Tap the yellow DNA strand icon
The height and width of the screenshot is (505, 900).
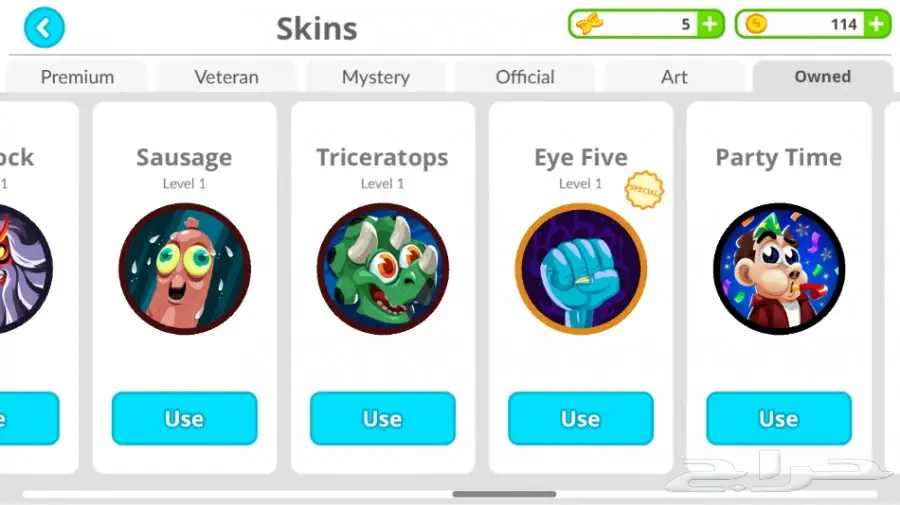coord(589,24)
